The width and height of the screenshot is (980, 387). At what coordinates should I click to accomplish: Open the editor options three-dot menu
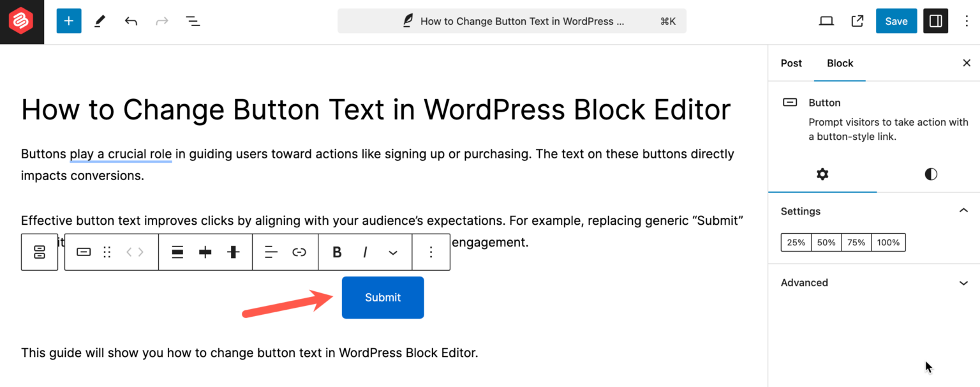point(967,21)
